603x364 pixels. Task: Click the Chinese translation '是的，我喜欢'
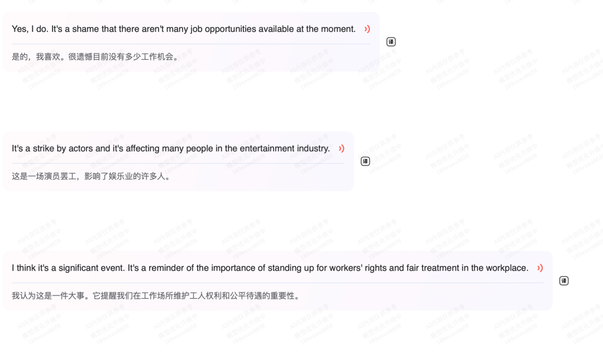tap(36, 57)
